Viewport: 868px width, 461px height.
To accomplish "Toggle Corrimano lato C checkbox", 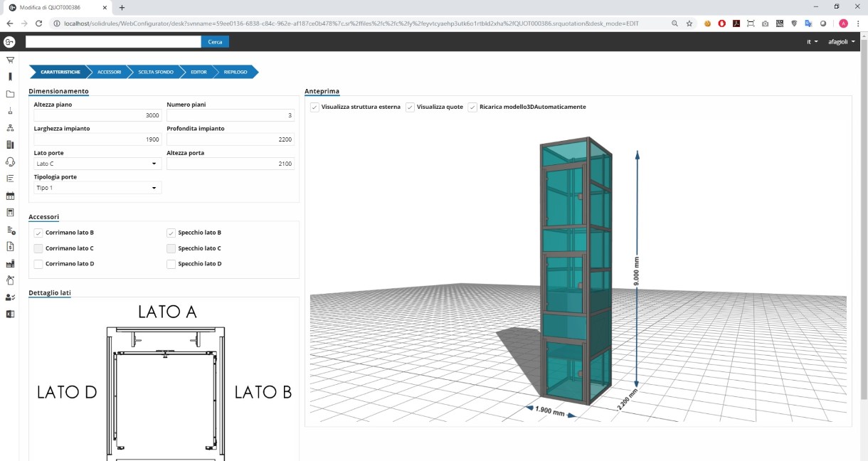I will coord(38,248).
